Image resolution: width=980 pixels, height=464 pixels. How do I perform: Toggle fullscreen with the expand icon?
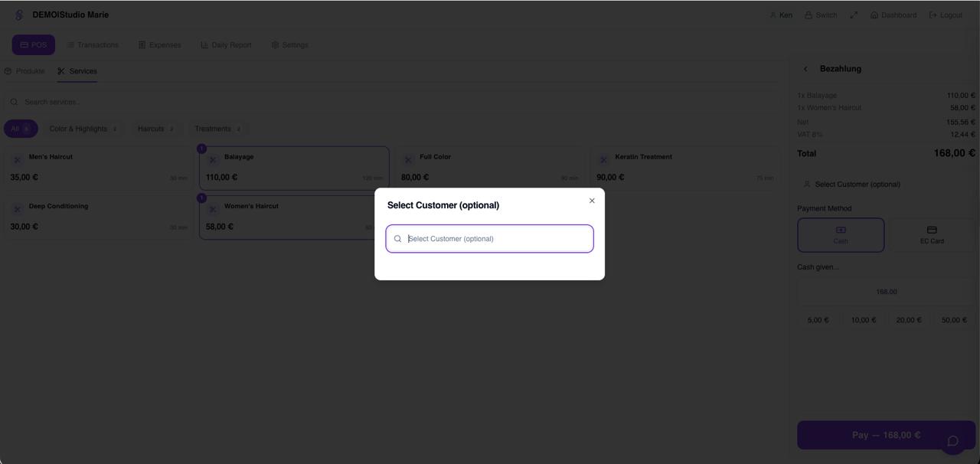pyautogui.click(x=854, y=15)
